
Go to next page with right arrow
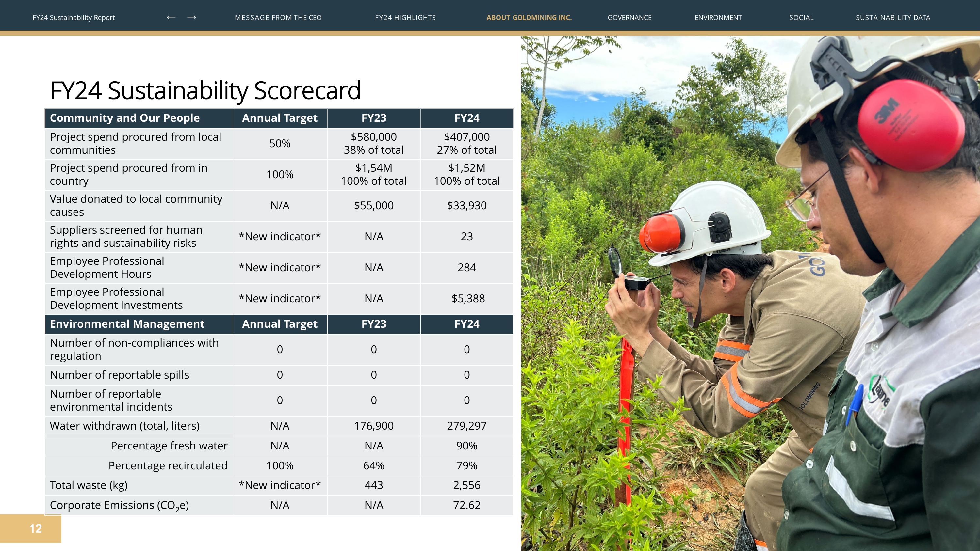(x=192, y=17)
